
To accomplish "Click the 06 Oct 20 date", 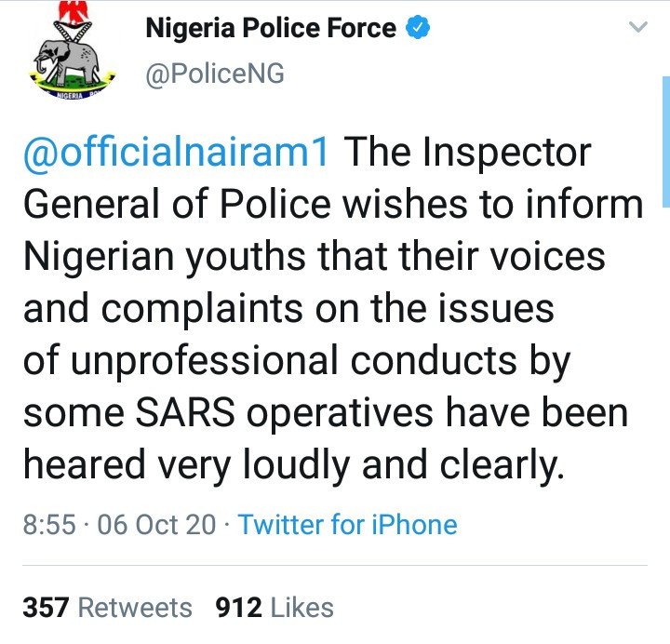I will tap(156, 525).
